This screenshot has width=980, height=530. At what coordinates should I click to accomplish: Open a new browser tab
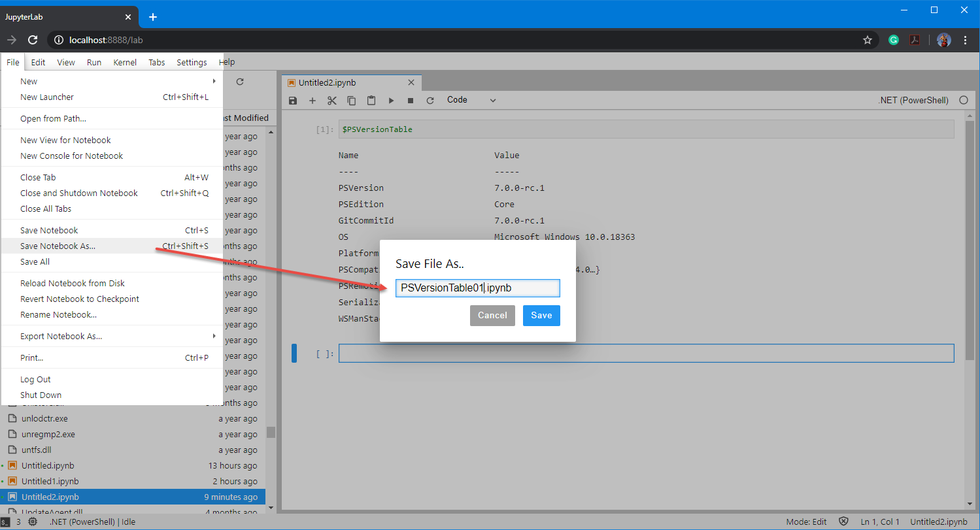point(153,17)
